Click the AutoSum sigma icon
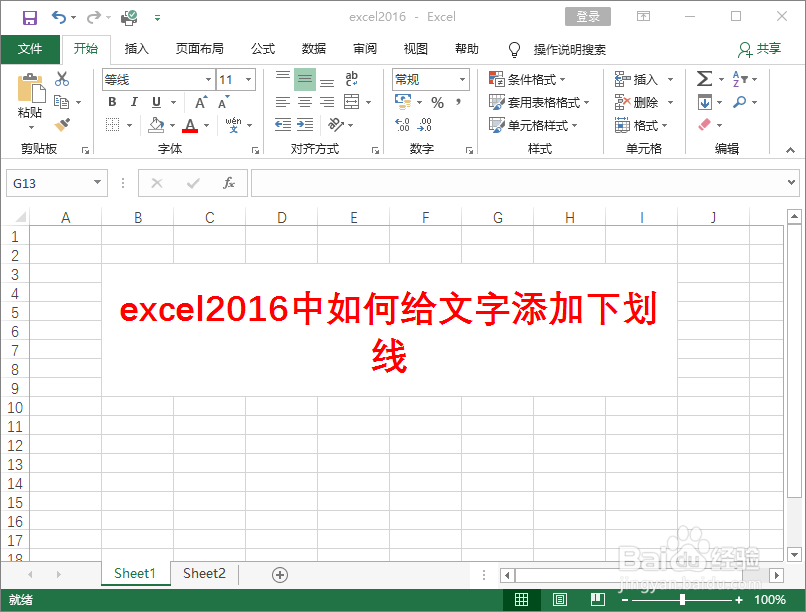Viewport: 806px width, 612px height. pos(704,79)
